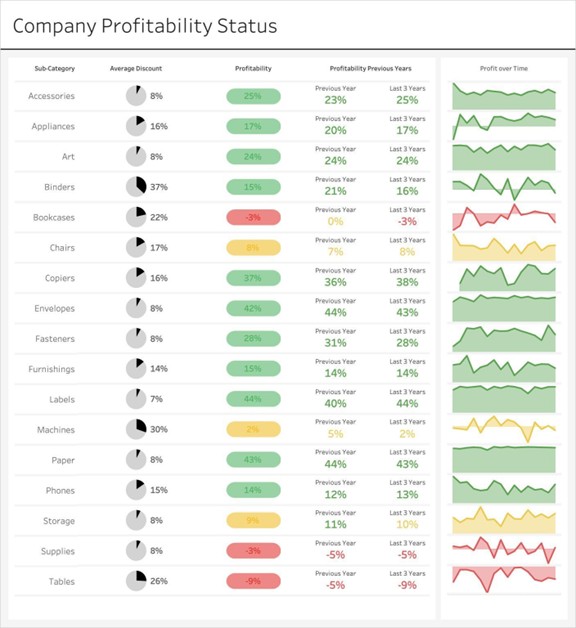Click the Copiers 16% discount pie icon
Image resolution: width=576 pixels, height=628 pixels.
(x=136, y=278)
